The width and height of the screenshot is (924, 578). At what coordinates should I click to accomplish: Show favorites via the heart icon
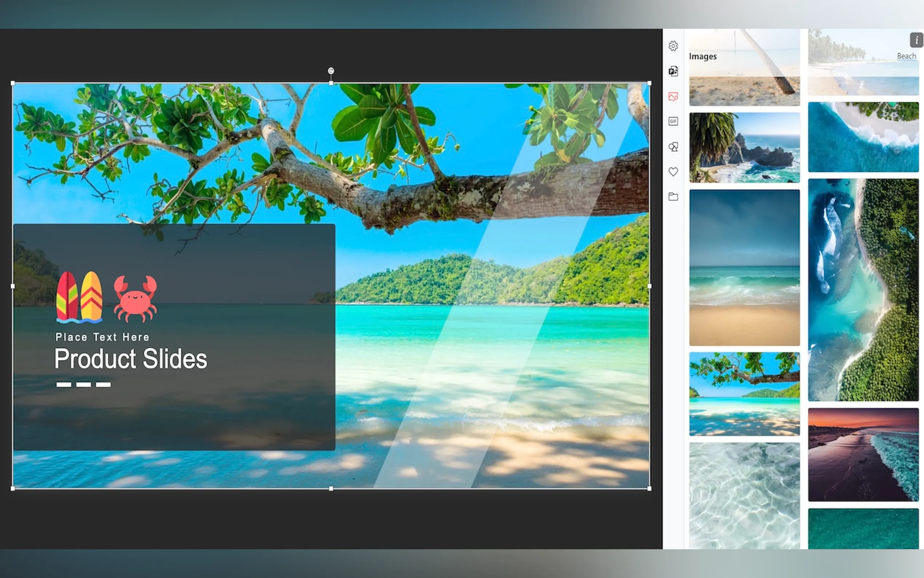(673, 172)
